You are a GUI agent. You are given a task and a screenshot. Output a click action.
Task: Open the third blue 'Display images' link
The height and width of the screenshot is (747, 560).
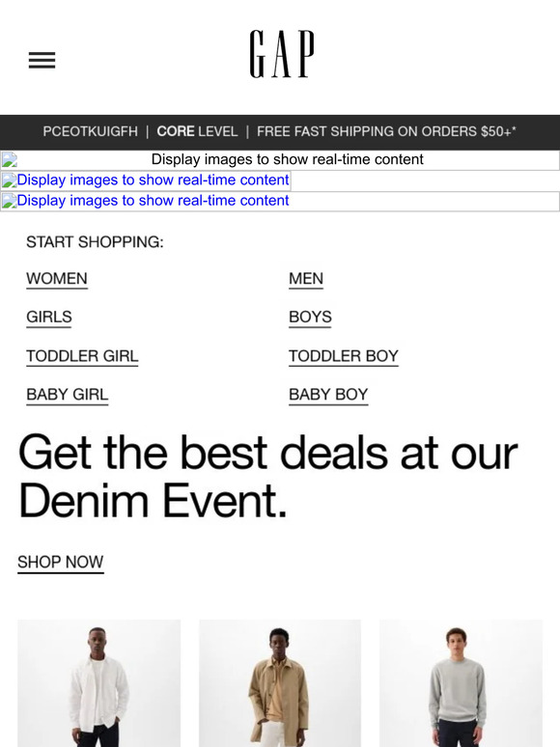146,201
